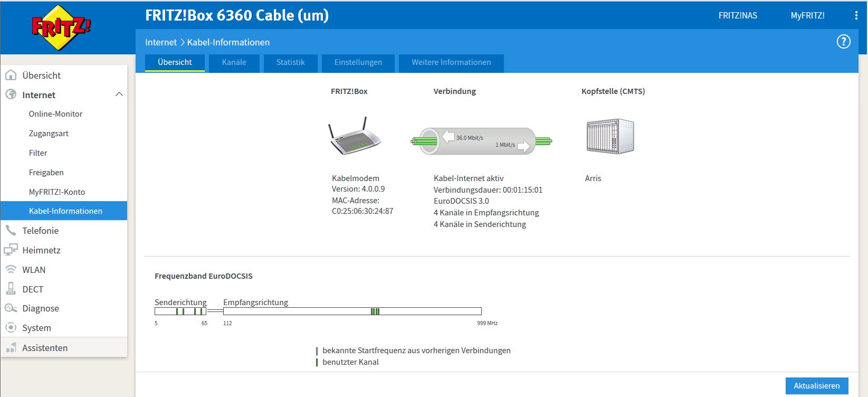
Task: Click the Übersicht house icon in sidebar
Action: [x=11, y=75]
